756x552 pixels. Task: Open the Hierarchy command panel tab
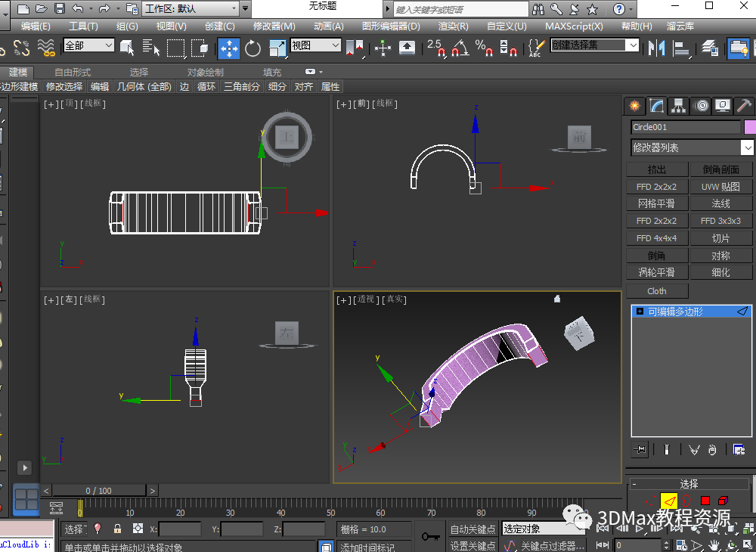679,105
